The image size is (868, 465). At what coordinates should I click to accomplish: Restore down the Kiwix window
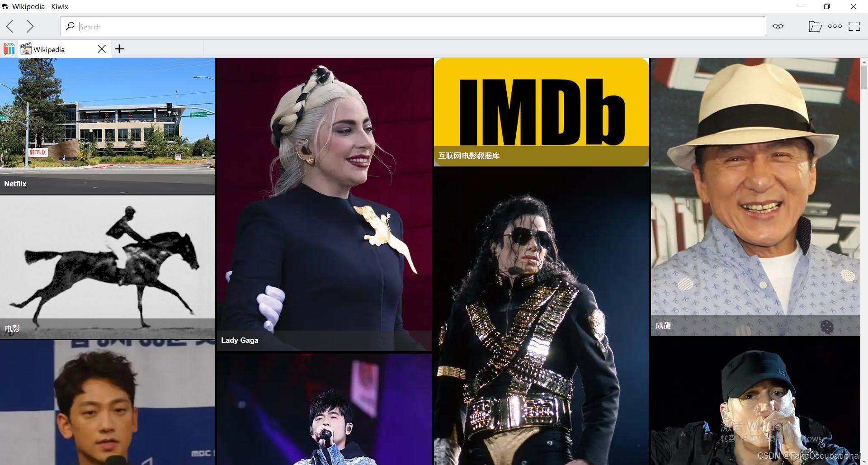tap(827, 6)
